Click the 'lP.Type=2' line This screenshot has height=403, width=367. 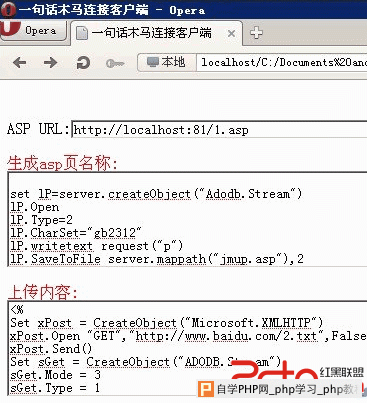(x=41, y=220)
